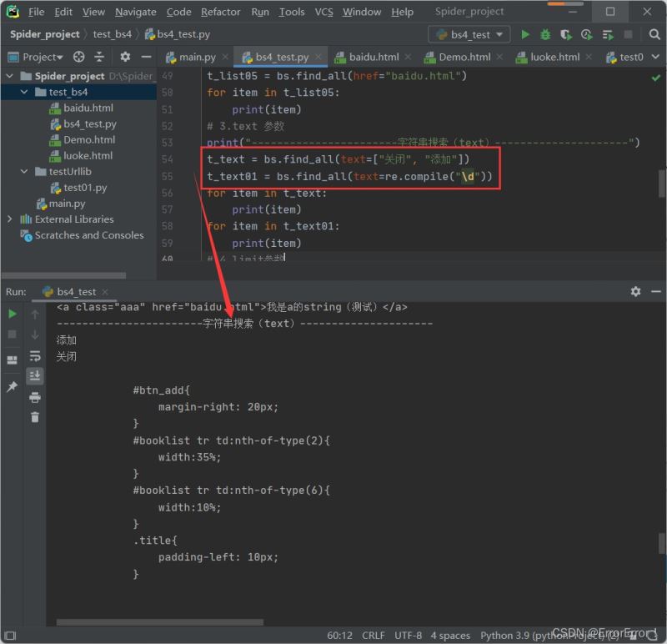Toggle pin tab in Run panel

12,388
